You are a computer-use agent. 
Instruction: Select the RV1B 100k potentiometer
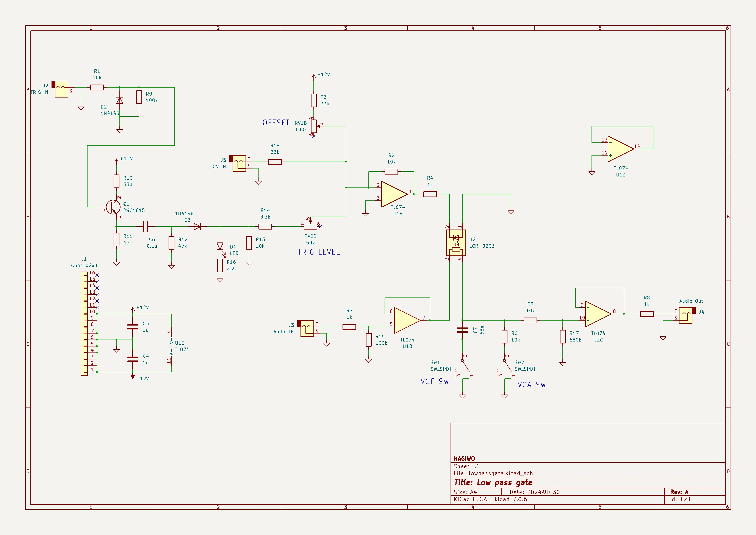coord(314,126)
